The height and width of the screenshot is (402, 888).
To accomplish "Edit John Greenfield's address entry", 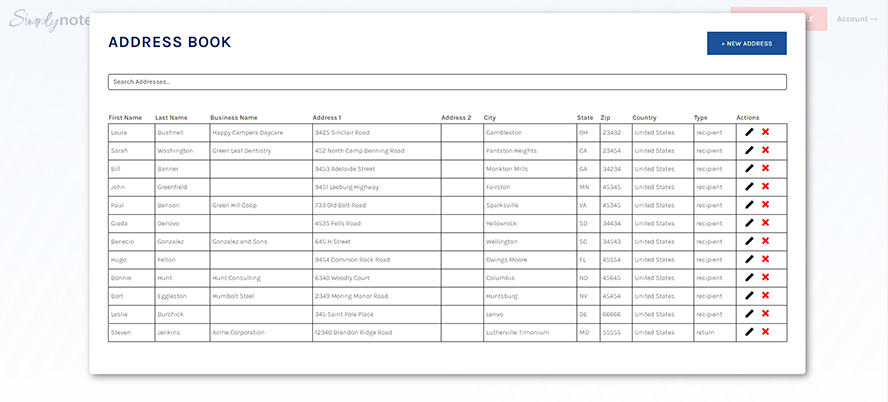I will pos(749,186).
